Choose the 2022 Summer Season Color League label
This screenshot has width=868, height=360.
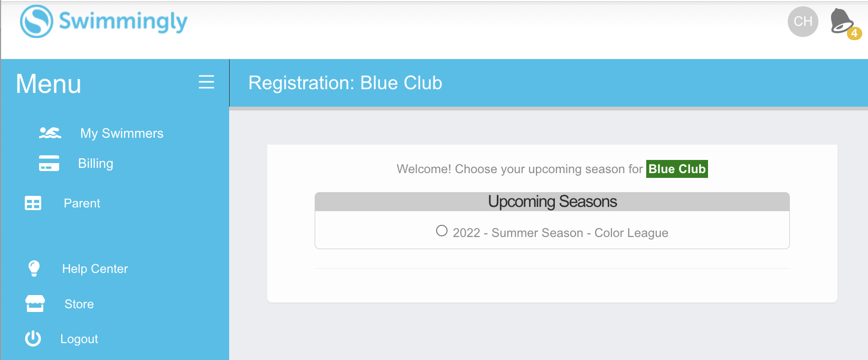click(560, 233)
